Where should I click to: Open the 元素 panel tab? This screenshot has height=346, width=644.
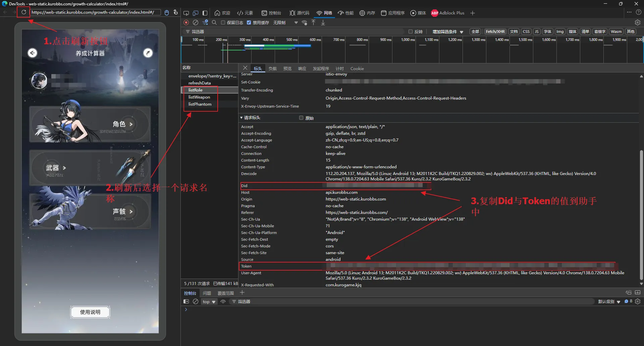point(245,13)
